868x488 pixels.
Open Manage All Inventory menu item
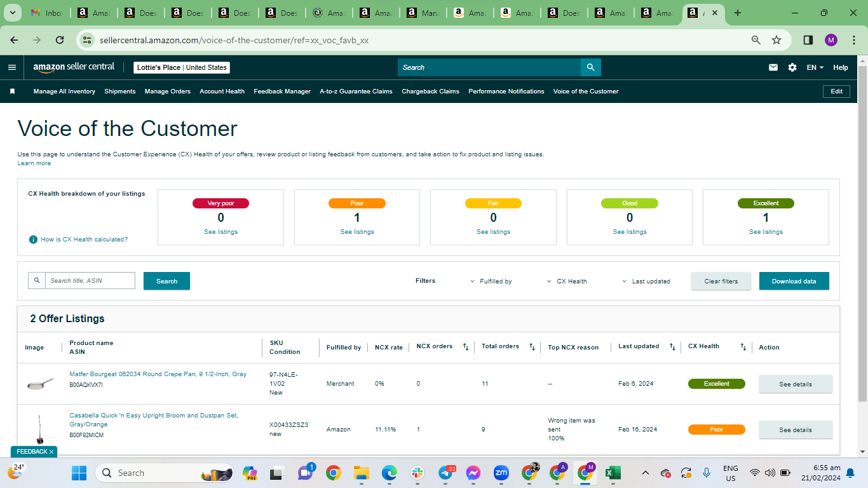point(64,91)
